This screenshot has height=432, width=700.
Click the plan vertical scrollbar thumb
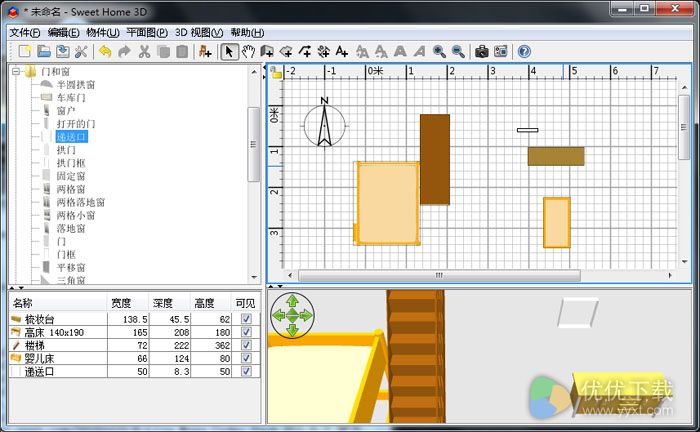[x=684, y=127]
